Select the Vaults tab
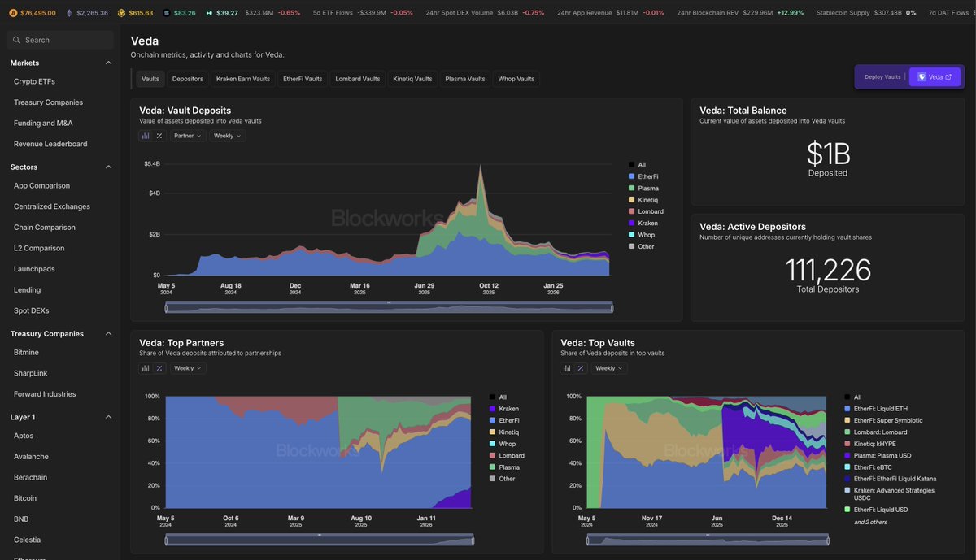Image resolution: width=976 pixels, height=560 pixels. click(150, 79)
